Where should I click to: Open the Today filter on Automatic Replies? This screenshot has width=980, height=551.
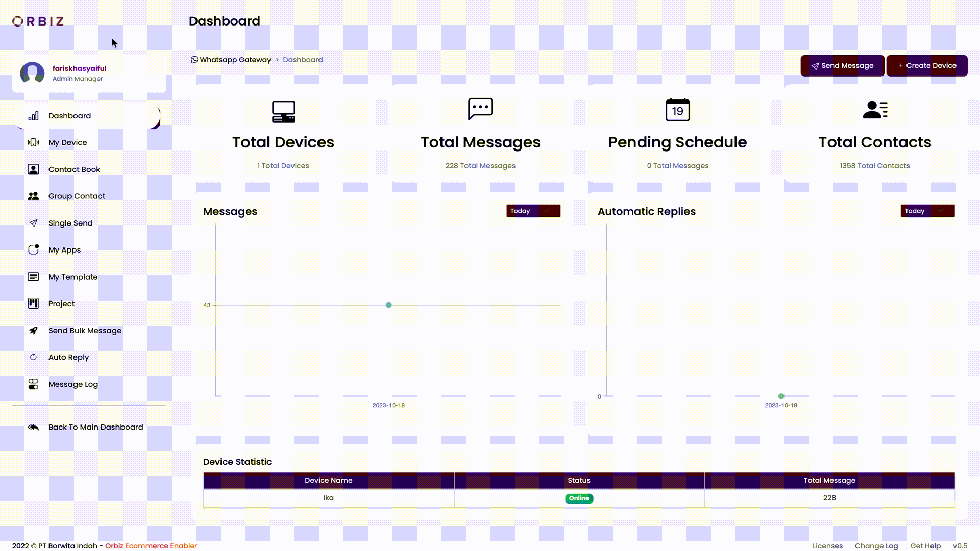tap(927, 211)
